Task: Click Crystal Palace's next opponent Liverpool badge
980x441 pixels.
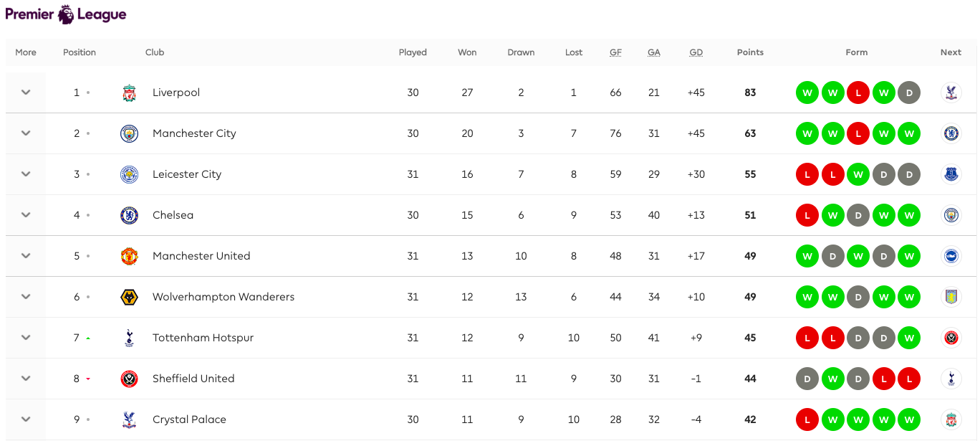Action: pyautogui.click(x=951, y=419)
